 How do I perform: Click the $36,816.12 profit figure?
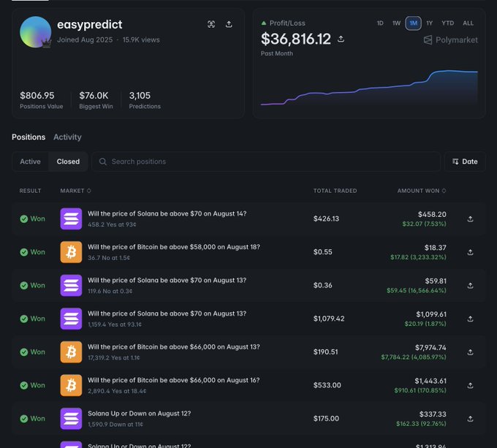pyautogui.click(x=296, y=39)
